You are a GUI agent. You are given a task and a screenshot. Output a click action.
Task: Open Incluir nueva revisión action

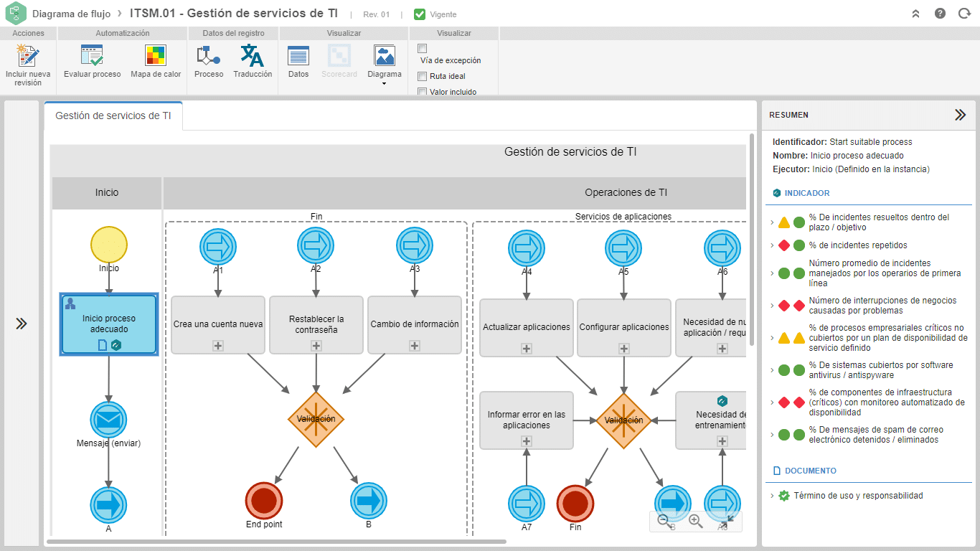[28, 64]
